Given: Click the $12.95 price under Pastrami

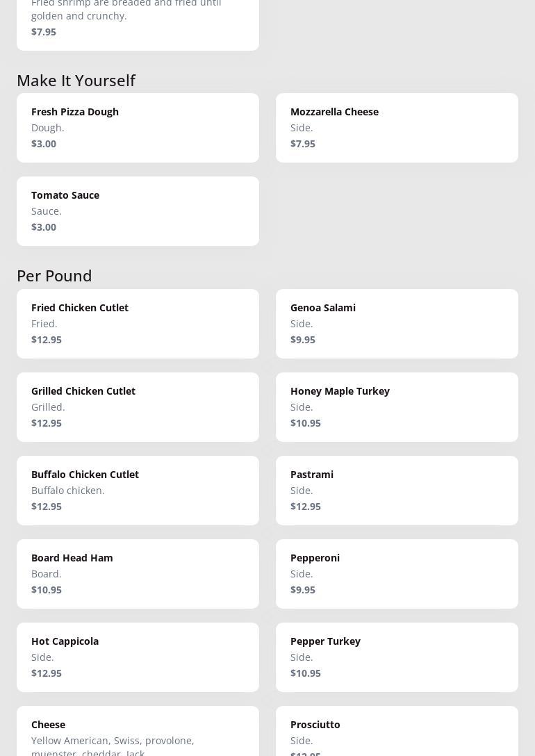Looking at the screenshot, I should pyautogui.click(x=306, y=507).
